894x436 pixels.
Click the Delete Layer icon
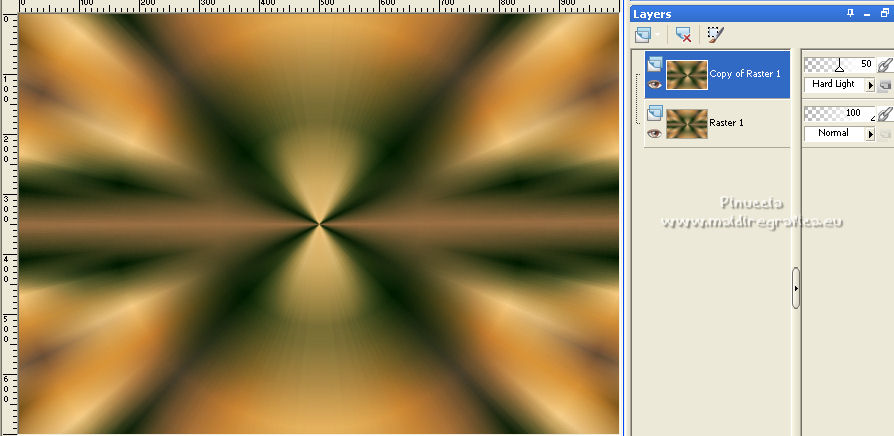click(683, 35)
